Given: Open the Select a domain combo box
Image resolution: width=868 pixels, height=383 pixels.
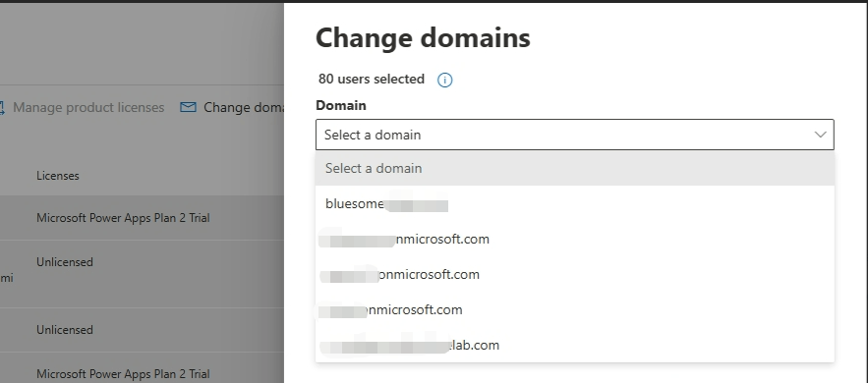Looking at the screenshot, I should [575, 135].
